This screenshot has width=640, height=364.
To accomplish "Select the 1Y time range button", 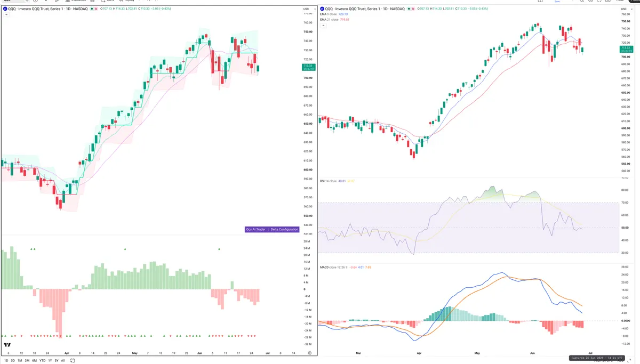I will point(50,360).
